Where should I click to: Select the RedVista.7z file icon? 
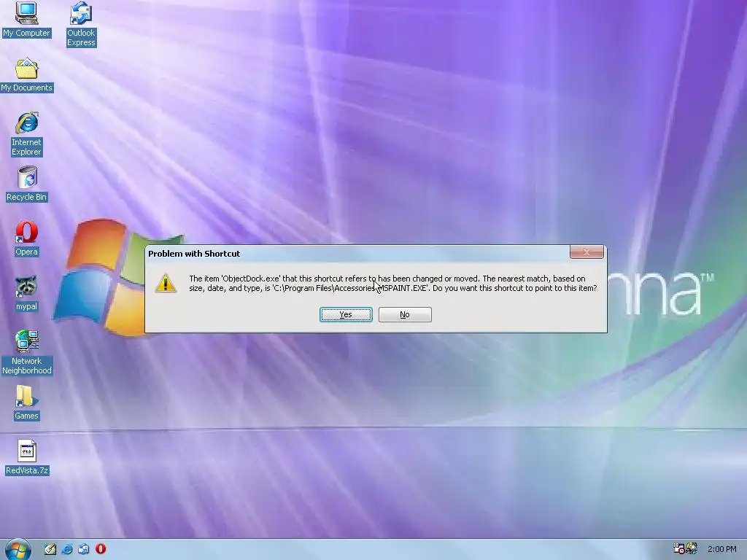(27, 458)
